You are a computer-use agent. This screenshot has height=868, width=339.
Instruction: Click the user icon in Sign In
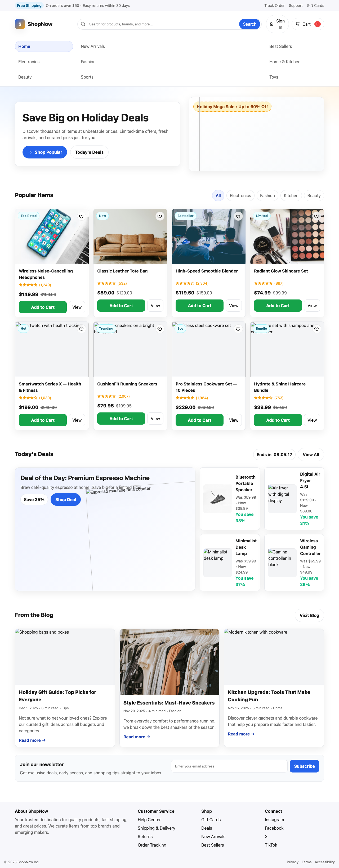click(x=271, y=24)
